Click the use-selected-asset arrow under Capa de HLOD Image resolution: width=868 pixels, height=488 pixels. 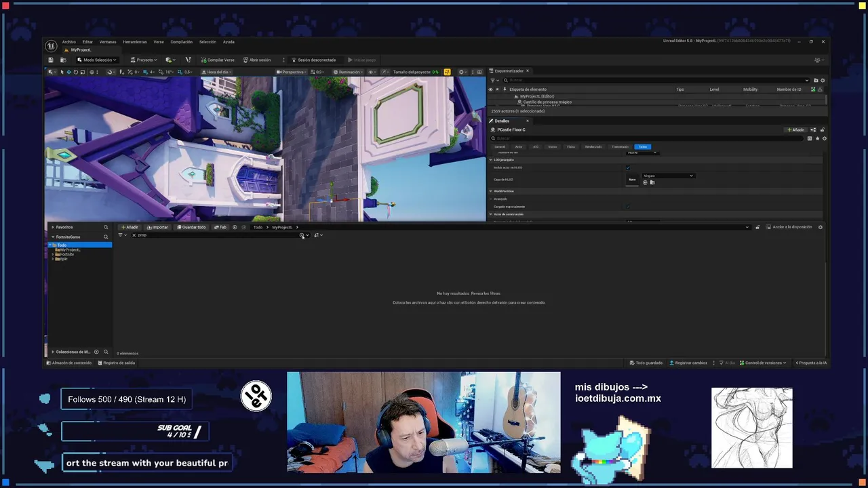click(645, 182)
